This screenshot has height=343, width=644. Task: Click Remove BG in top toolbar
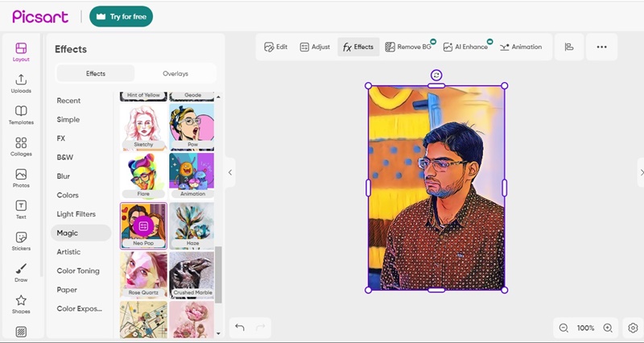pyautogui.click(x=409, y=47)
